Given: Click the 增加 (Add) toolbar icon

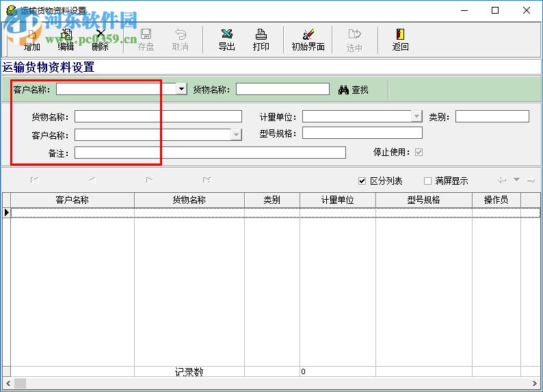Looking at the screenshot, I should coord(32,40).
